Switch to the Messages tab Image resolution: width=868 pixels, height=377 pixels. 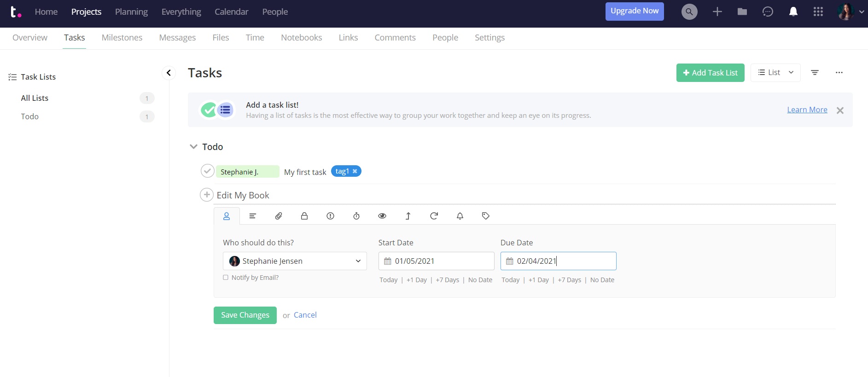point(177,38)
